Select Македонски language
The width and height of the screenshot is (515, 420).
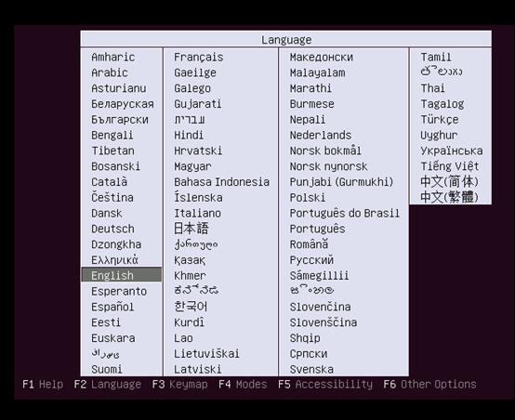click(322, 57)
